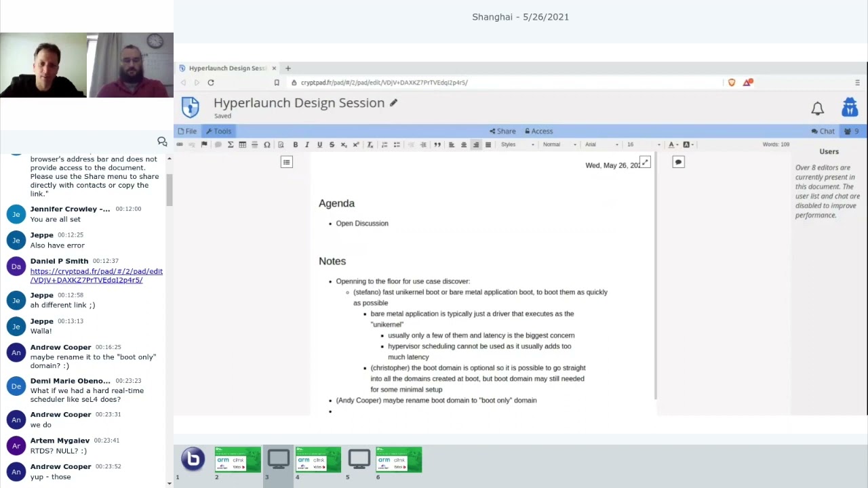This screenshot has width=868, height=488.
Task: Select slide thumbnail number 6
Action: click(399, 460)
